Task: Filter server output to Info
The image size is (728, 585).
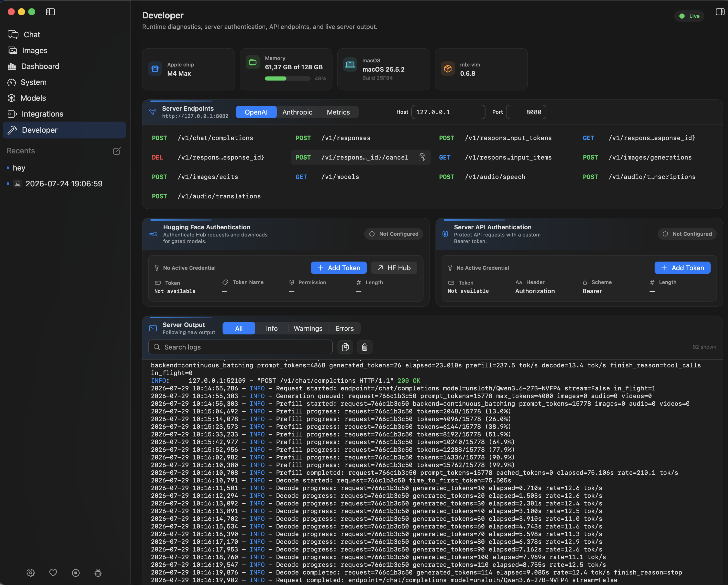Action: [271, 329]
